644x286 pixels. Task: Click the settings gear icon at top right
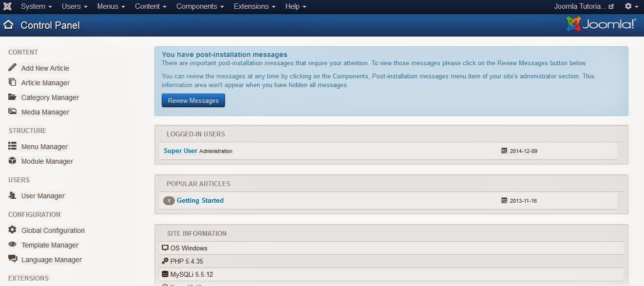click(x=628, y=6)
